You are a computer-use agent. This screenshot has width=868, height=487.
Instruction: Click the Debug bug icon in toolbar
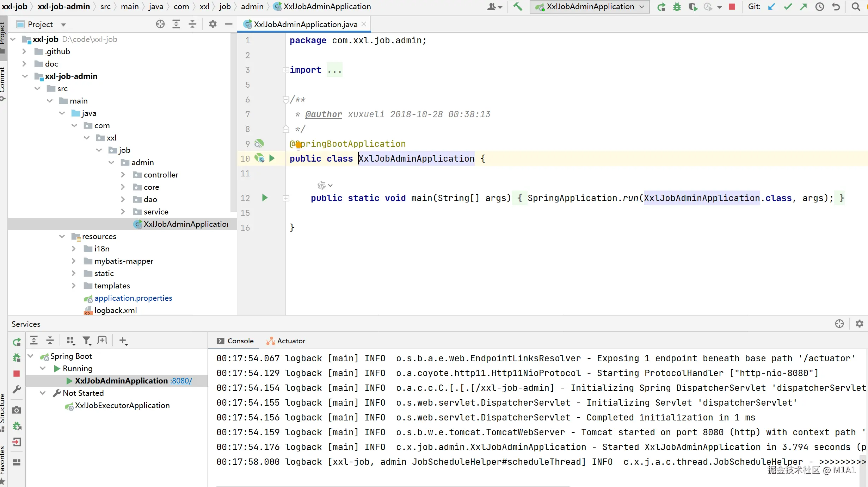click(x=677, y=7)
